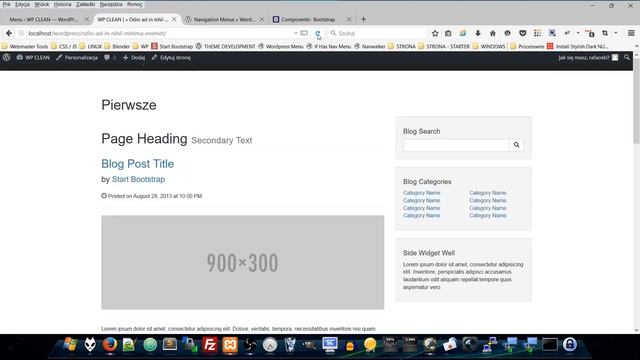Open user greeting menu 'Jak się masz'
640x360 pixels.
588,58
